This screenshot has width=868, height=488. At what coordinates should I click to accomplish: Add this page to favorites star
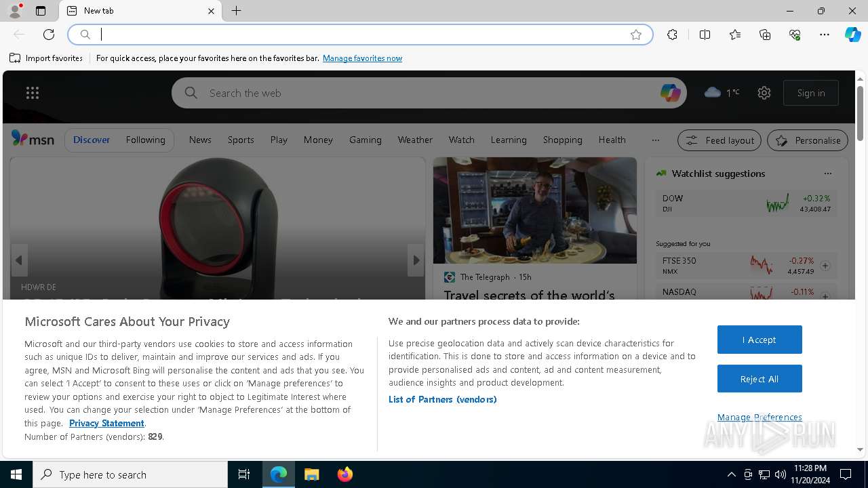[636, 35]
